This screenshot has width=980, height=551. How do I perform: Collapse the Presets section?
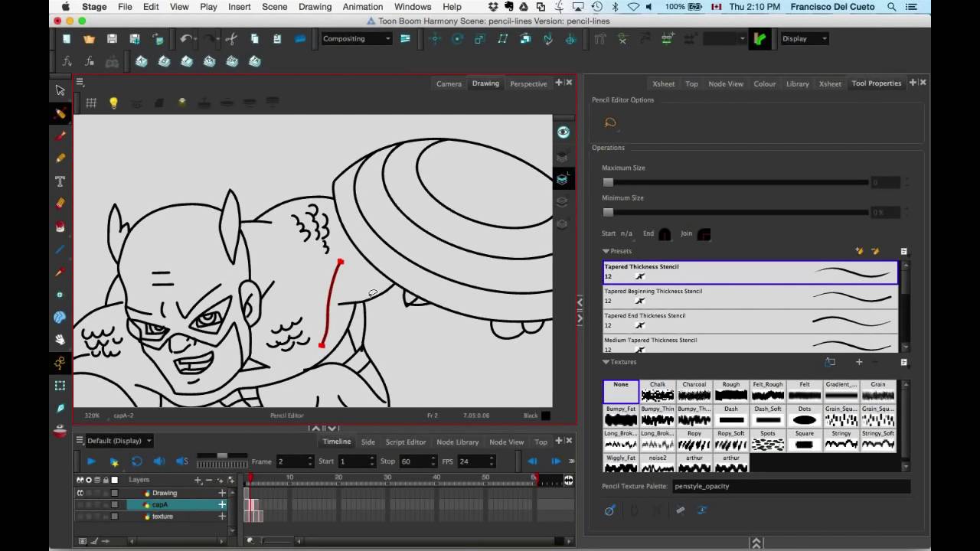coord(606,251)
